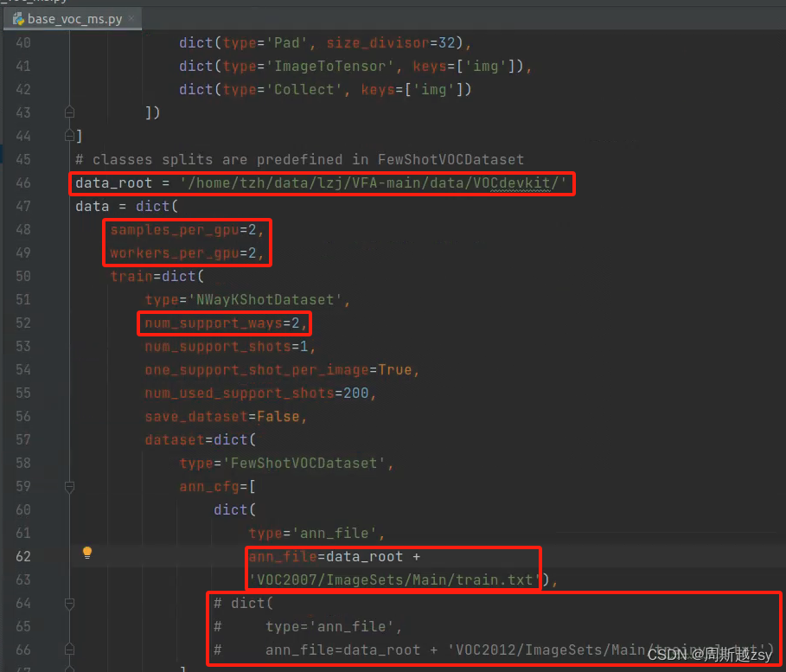Click commented VOC2012 ann_file path on line 66
This screenshot has height=672, width=786.
[519, 650]
